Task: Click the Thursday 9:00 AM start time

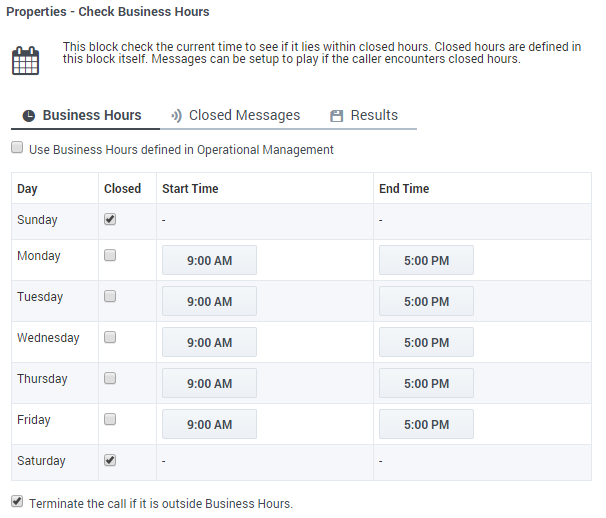Action: pos(209,383)
